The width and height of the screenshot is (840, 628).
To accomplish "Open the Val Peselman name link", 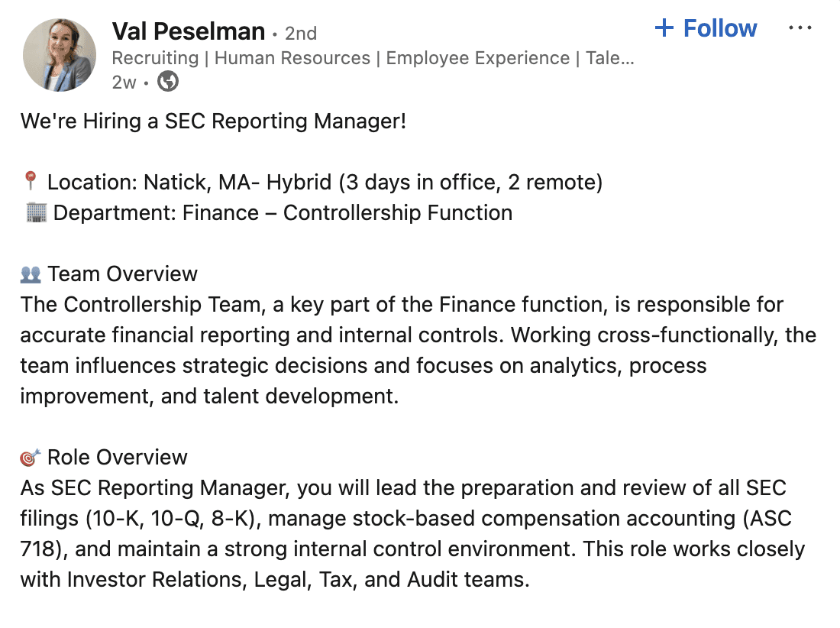I will 189,31.
